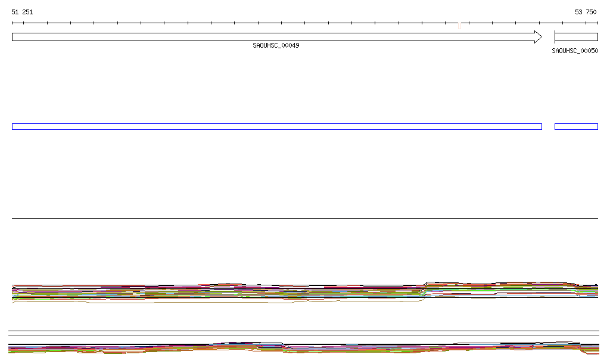Select the short feature bar below SAOUHSC_00050
The image size is (610, 364).
576,126
